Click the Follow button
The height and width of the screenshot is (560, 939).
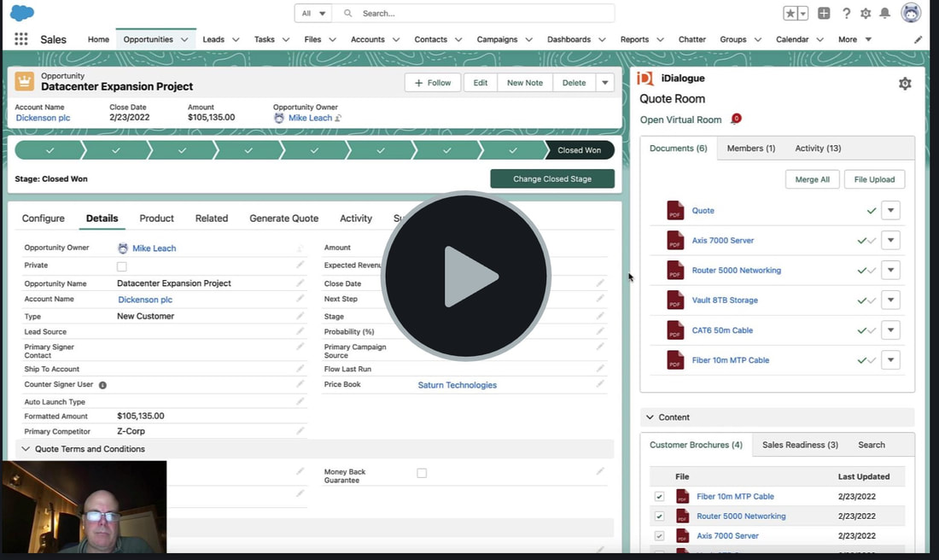point(433,83)
